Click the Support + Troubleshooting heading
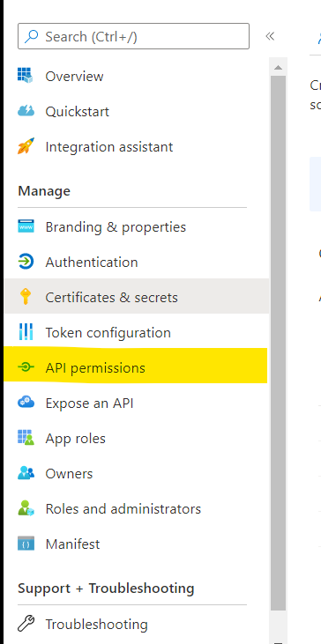The height and width of the screenshot is (644, 321). (106, 588)
